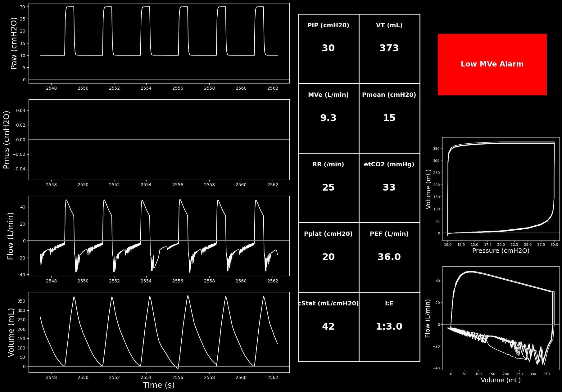Image resolution: width=562 pixels, height=392 pixels.
Task: Select the MVe value 9.3
Action: pos(328,118)
